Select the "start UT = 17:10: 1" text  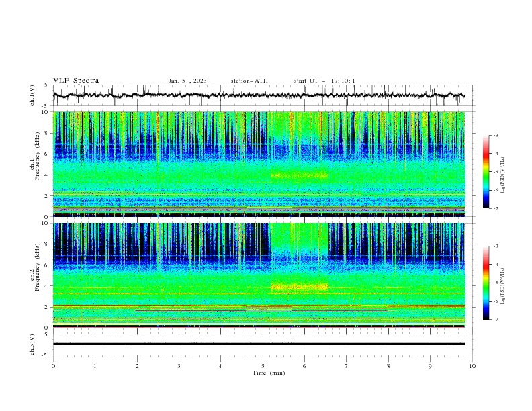(x=324, y=81)
